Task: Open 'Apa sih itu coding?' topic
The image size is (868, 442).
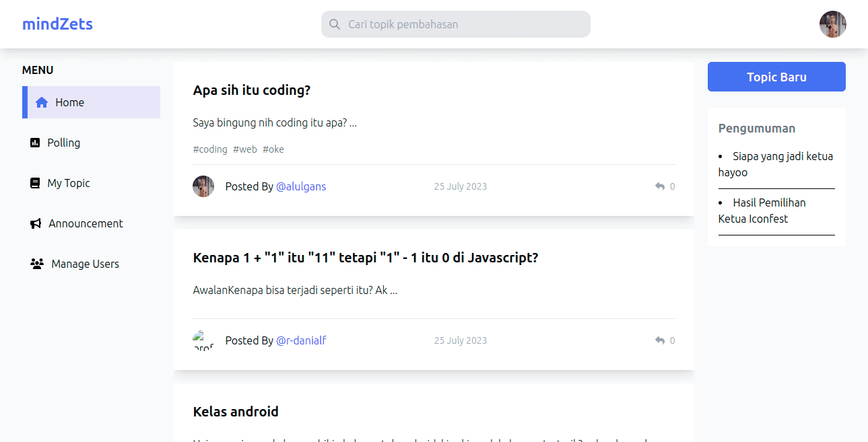Action: (252, 90)
